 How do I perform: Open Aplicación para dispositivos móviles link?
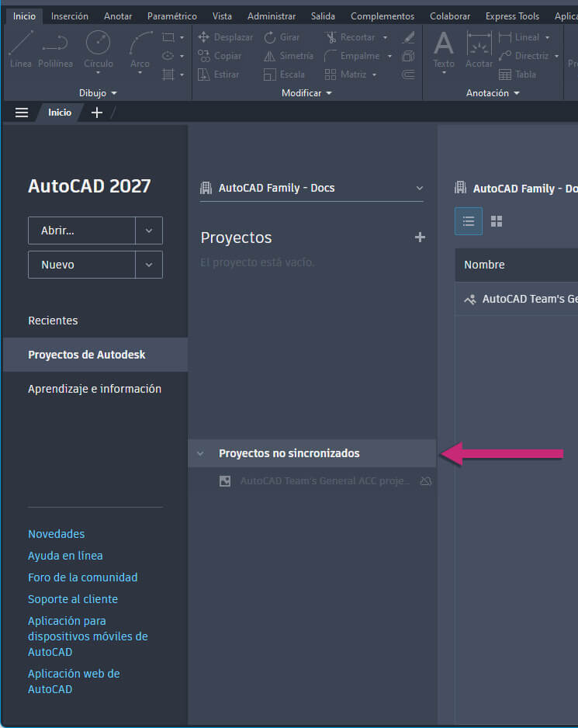88,636
